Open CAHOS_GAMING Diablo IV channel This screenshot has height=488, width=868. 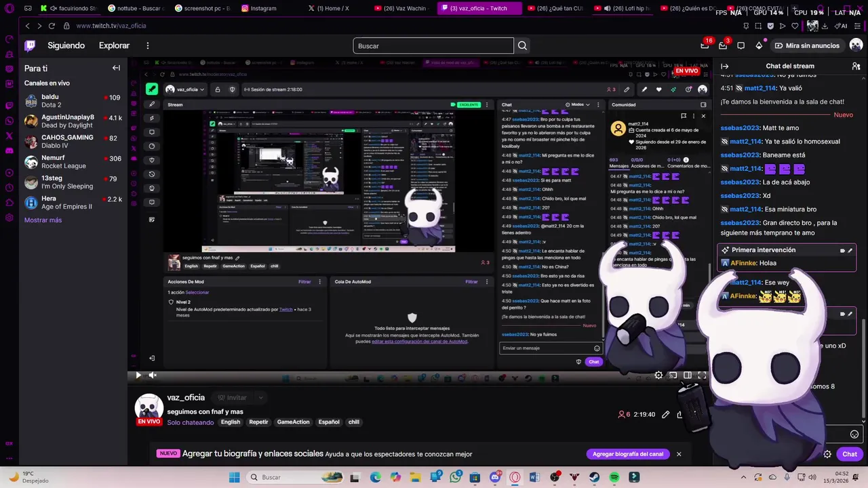tap(73, 142)
